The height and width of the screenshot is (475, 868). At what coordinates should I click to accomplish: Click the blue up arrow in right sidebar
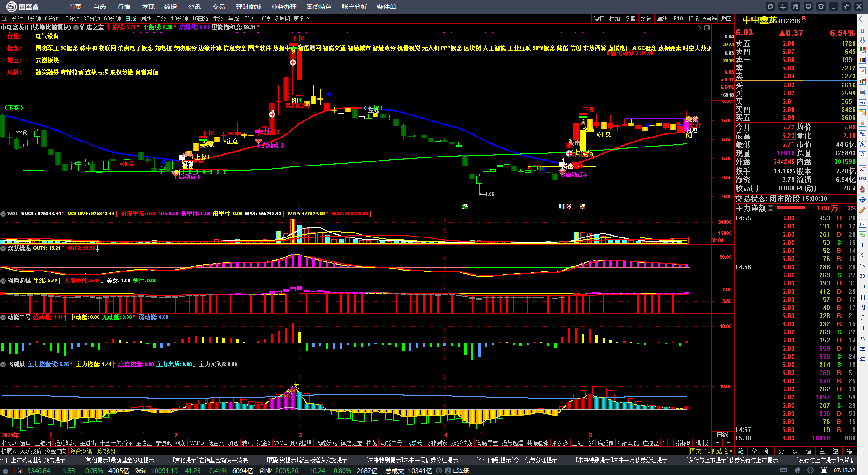(863, 29)
